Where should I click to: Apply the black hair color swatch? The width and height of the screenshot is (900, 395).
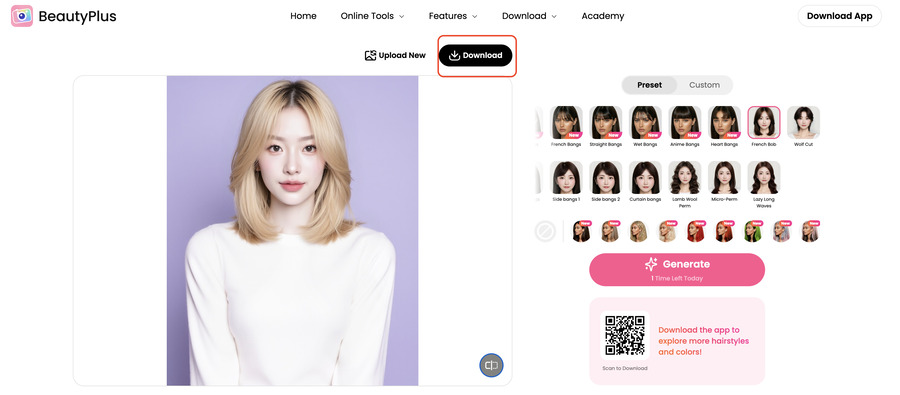pyautogui.click(x=581, y=231)
